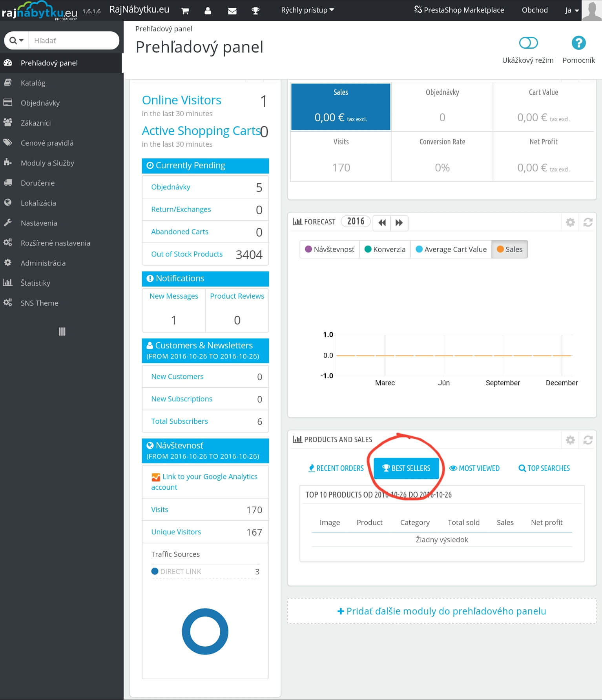
Task: Open the Pomocník help question icon
Action: (x=578, y=43)
